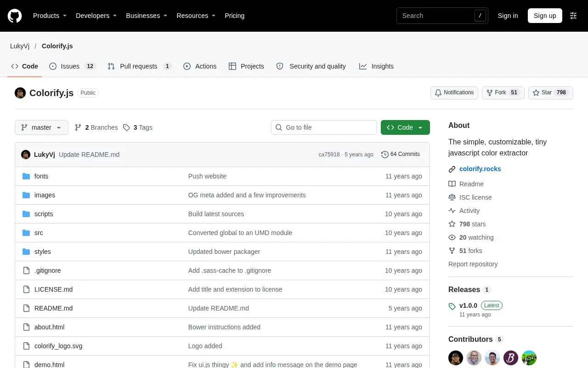The height and width of the screenshot is (368, 588).
Task: Visit the colorify.rocks website link
Action: [480, 169]
